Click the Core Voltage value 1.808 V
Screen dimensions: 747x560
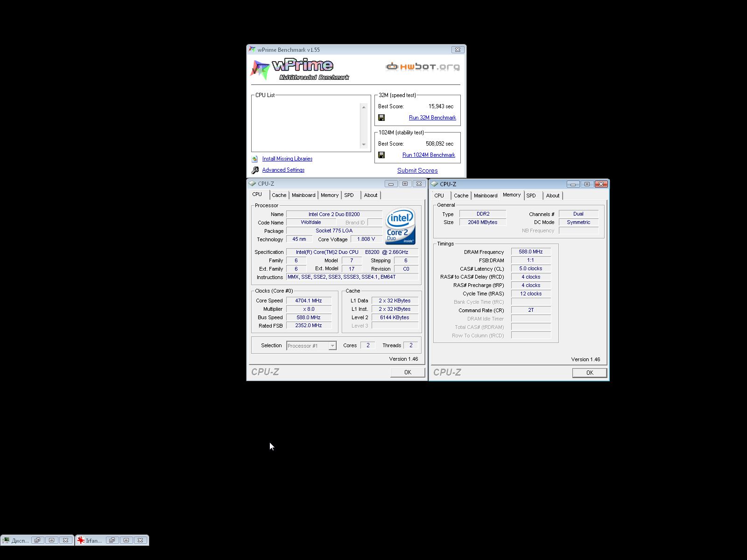(x=366, y=239)
